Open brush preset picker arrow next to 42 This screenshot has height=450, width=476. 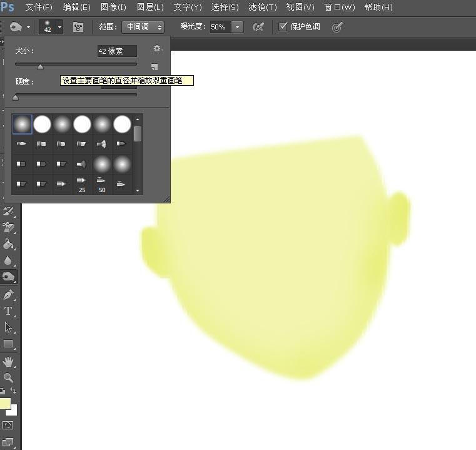[x=60, y=27]
